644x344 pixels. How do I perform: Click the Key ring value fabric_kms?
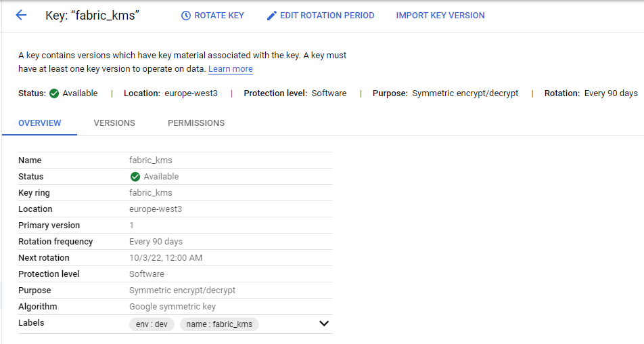coord(150,193)
